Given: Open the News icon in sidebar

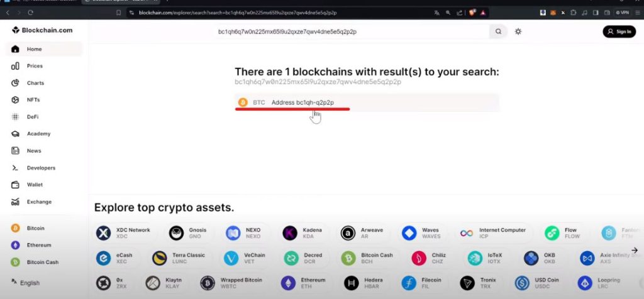Looking at the screenshot, I should pyautogui.click(x=16, y=151).
